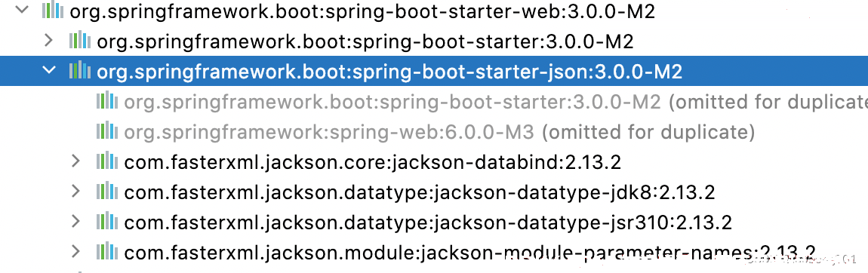
Task: Collapse the spring-boot-starter-json:3.0.0-M2 node
Action: [50, 70]
